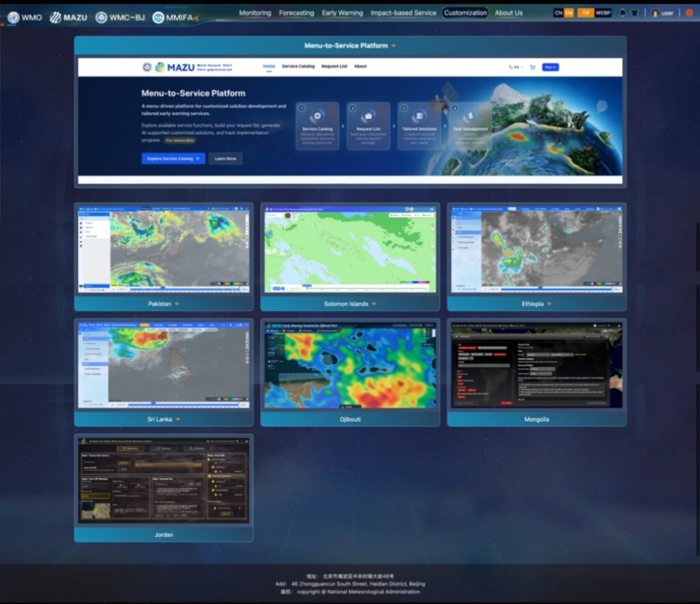
Task: Open the theme skin shirt icon
Action: [634, 13]
